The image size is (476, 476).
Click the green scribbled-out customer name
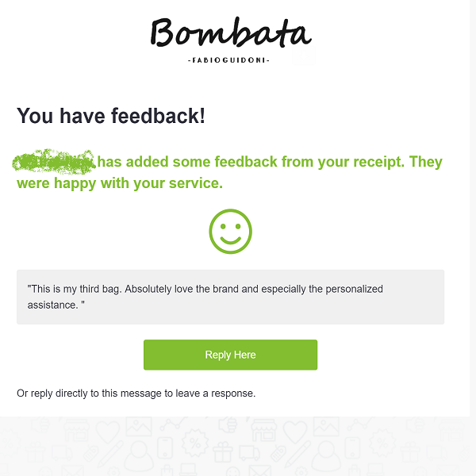coord(54,160)
